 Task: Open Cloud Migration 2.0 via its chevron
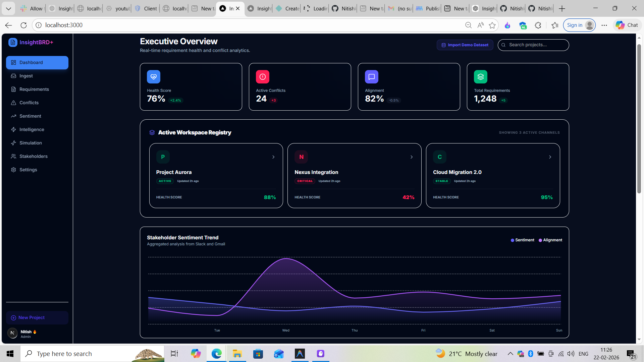550,157
